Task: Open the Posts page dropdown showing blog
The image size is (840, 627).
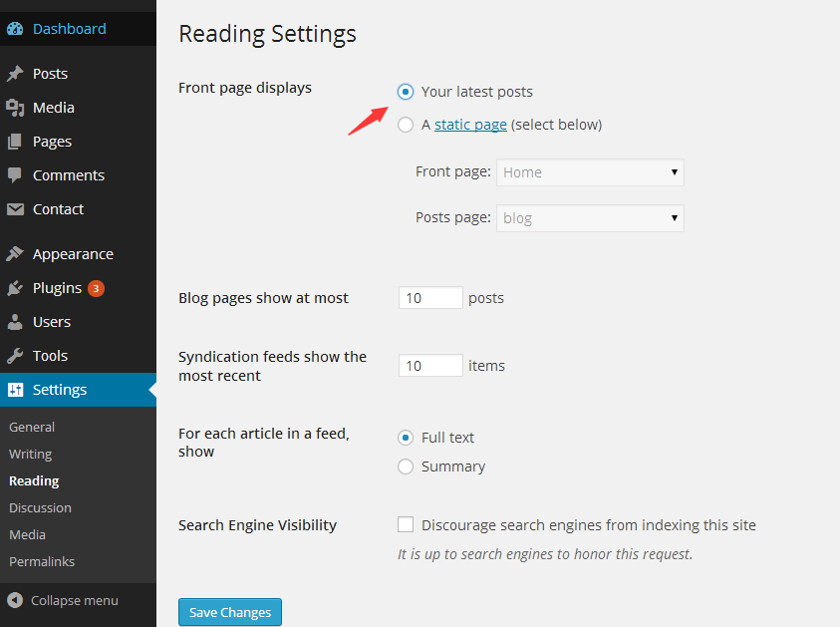Action: (x=590, y=218)
